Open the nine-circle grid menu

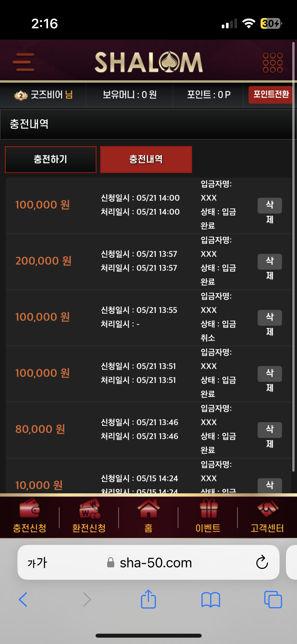tap(272, 63)
